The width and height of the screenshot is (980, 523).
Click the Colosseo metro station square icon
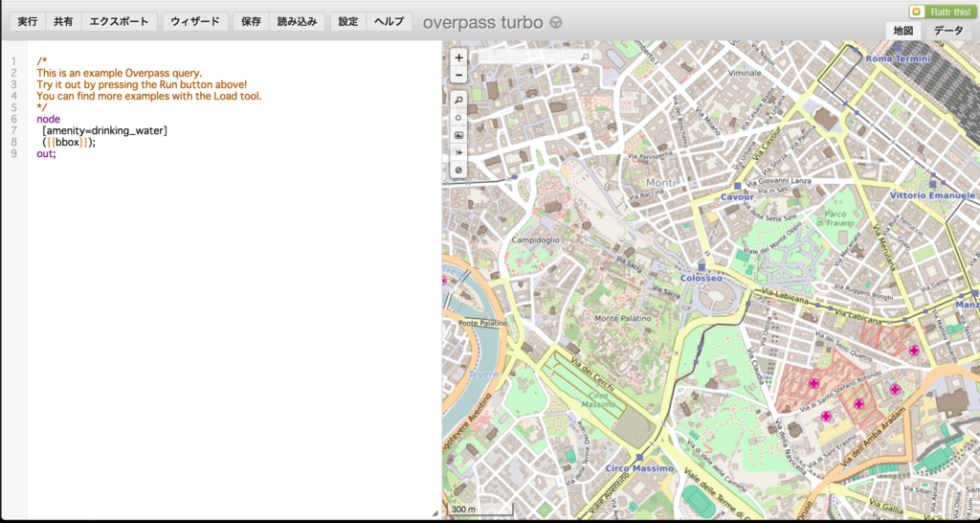click(x=702, y=266)
